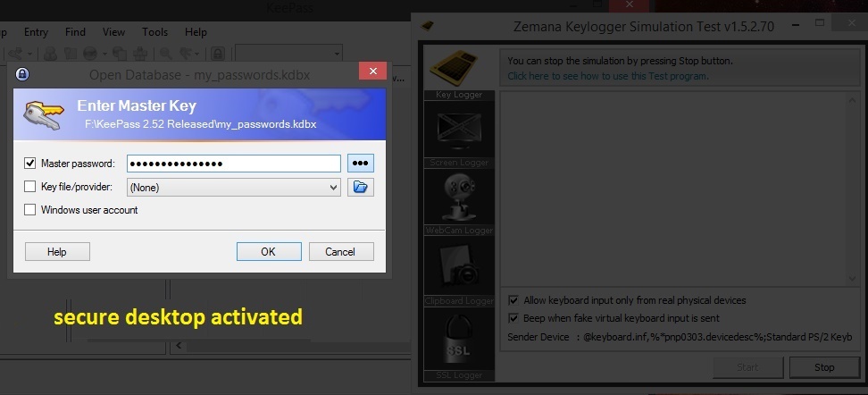Open the Help menu in KeePass
This screenshot has width=868, height=395.
click(x=196, y=32)
